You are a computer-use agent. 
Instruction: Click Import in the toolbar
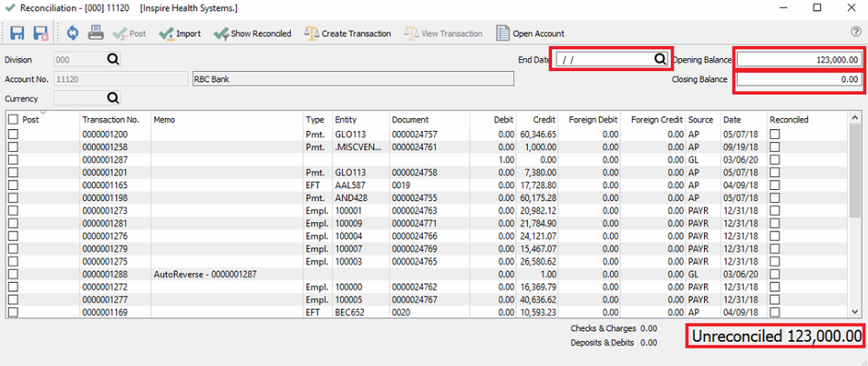pyautogui.click(x=180, y=34)
